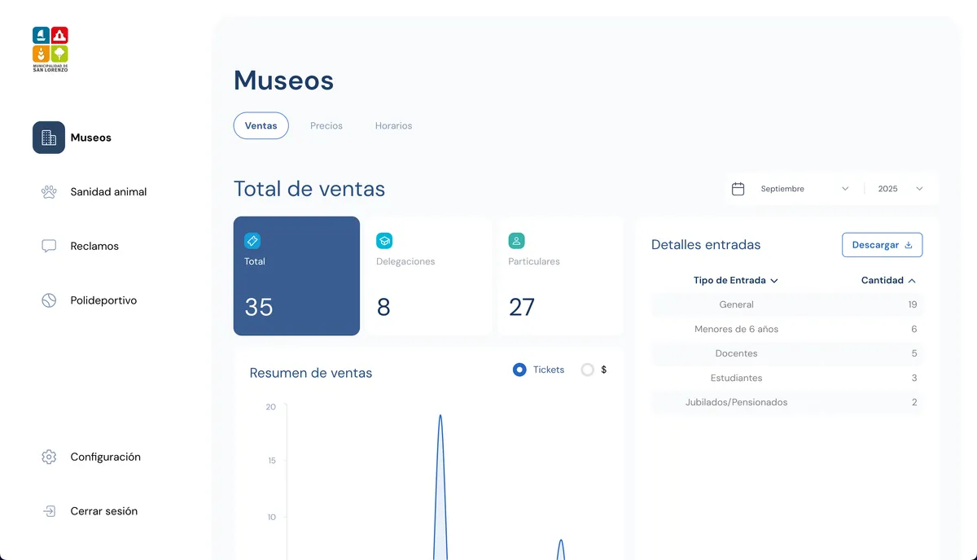Select the Particulares stats card
This screenshot has width=977, height=560.
tap(560, 276)
